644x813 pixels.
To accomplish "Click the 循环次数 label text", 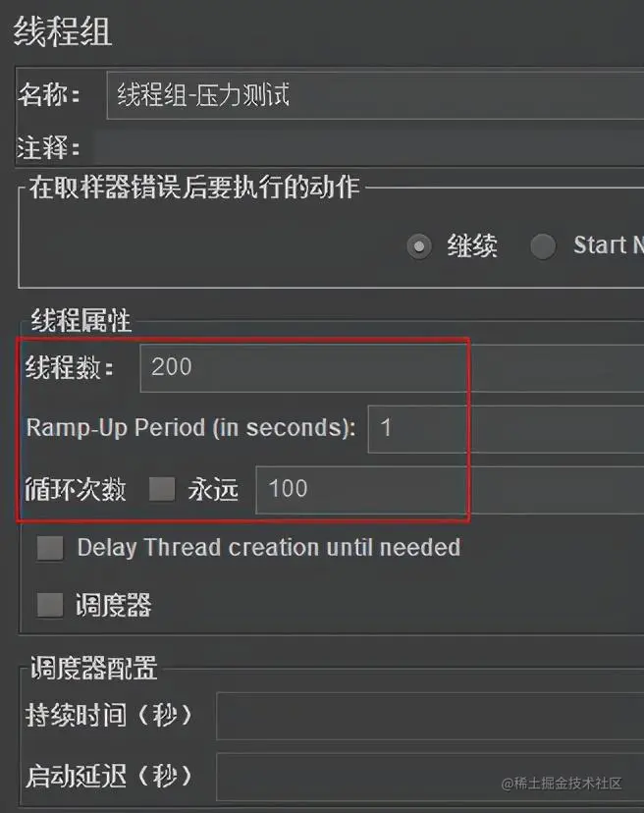I will (76, 489).
